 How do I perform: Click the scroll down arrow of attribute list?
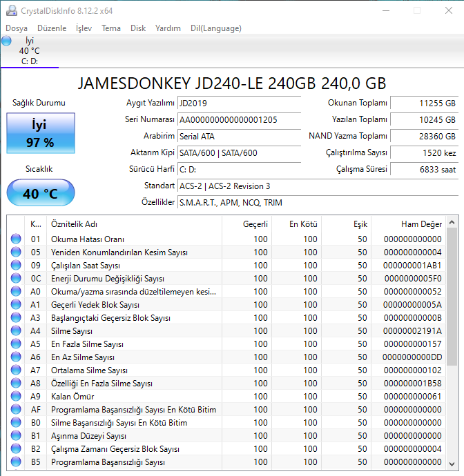coord(452,464)
